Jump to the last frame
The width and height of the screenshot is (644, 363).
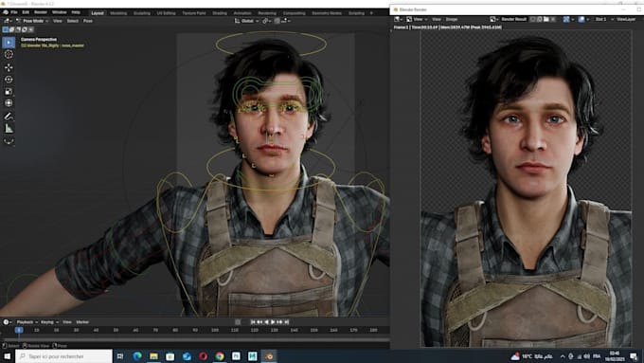pyautogui.click(x=287, y=322)
